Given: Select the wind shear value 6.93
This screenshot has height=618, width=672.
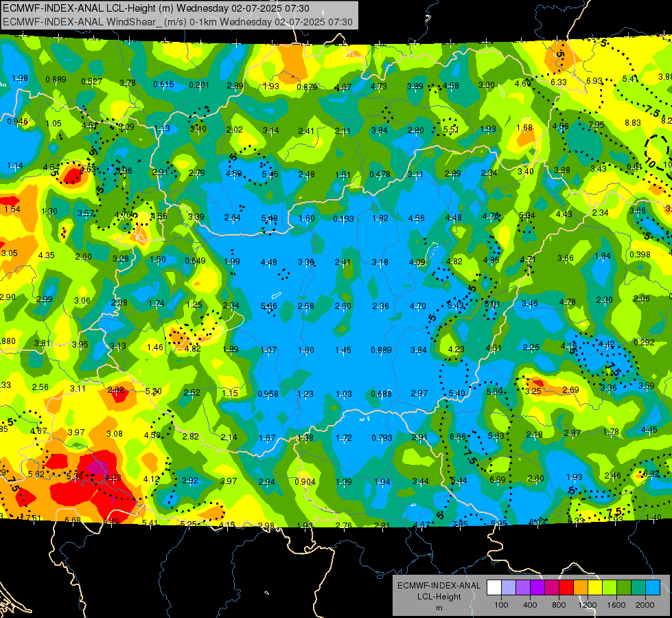Looking at the screenshot, I should (x=594, y=80).
